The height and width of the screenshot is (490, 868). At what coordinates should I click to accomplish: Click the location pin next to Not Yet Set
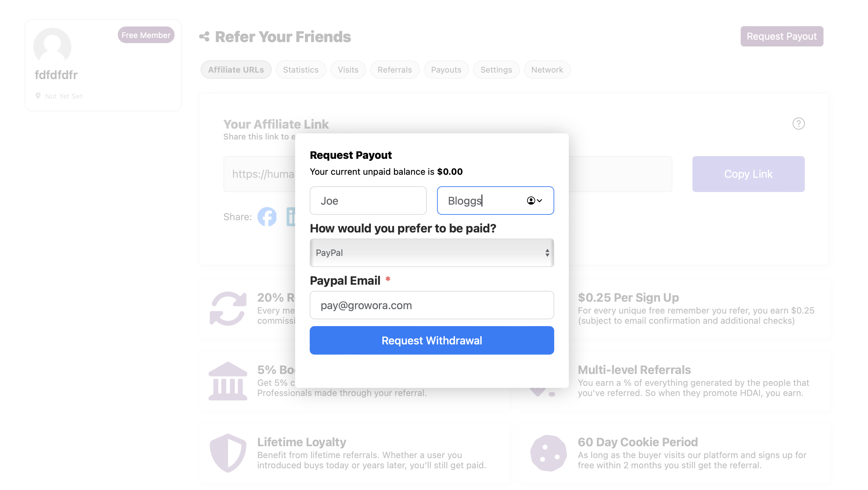pos(38,96)
